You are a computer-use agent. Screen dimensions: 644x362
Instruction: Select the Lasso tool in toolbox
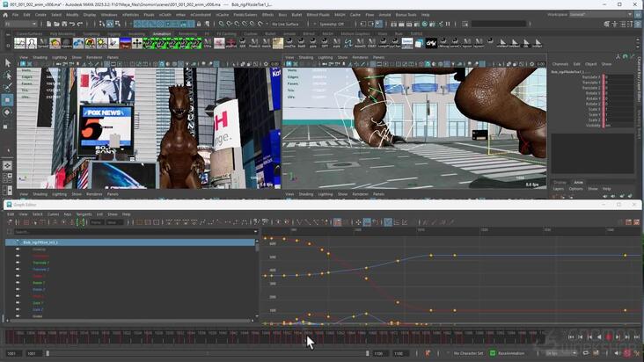coord(7,75)
